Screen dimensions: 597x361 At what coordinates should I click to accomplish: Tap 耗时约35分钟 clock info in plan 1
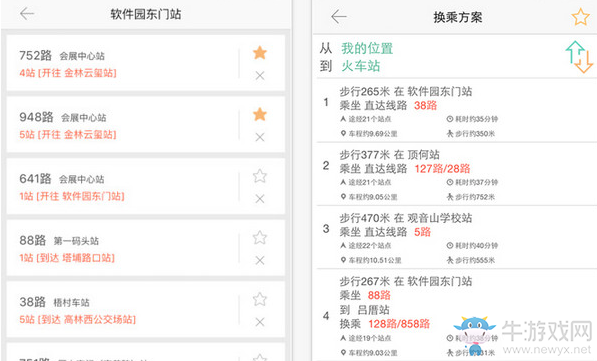[x=472, y=119]
